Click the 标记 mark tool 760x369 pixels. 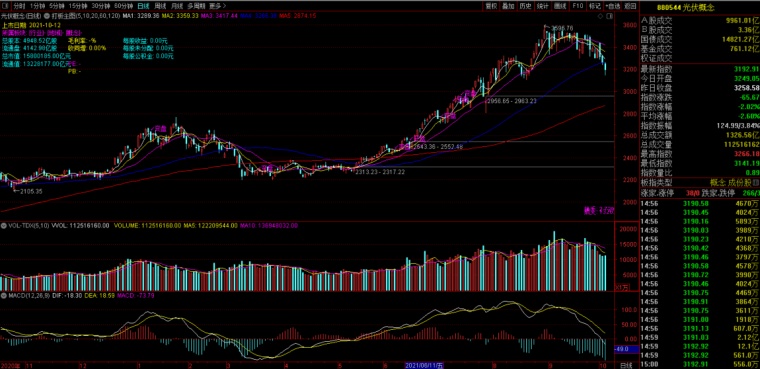pyautogui.click(x=595, y=6)
